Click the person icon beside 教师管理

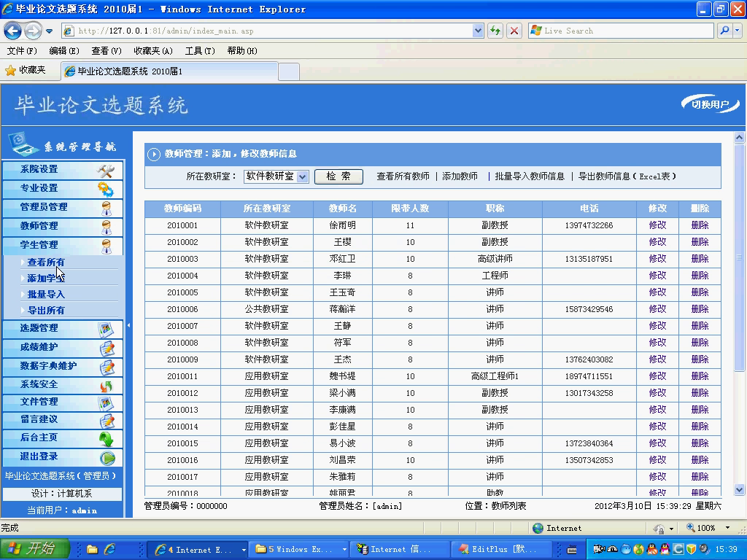click(107, 227)
